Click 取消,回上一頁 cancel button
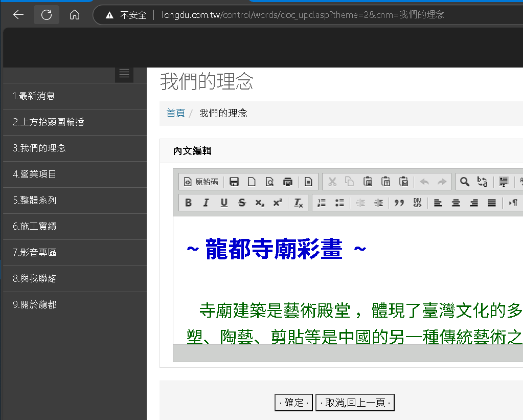This screenshot has height=420, width=523. coord(355,403)
